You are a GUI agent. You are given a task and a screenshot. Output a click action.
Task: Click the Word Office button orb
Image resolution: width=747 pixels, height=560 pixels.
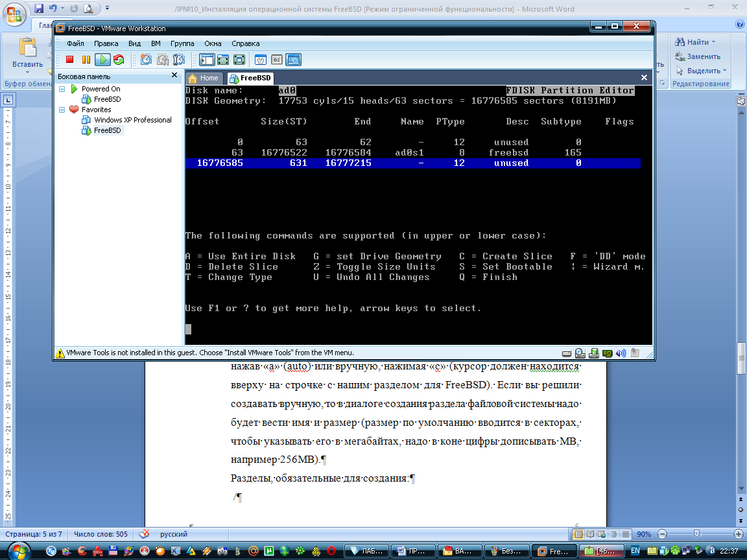(14, 14)
